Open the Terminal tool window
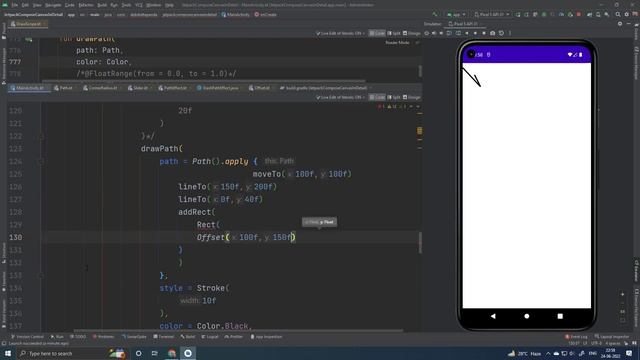 pyautogui.click(x=164, y=337)
